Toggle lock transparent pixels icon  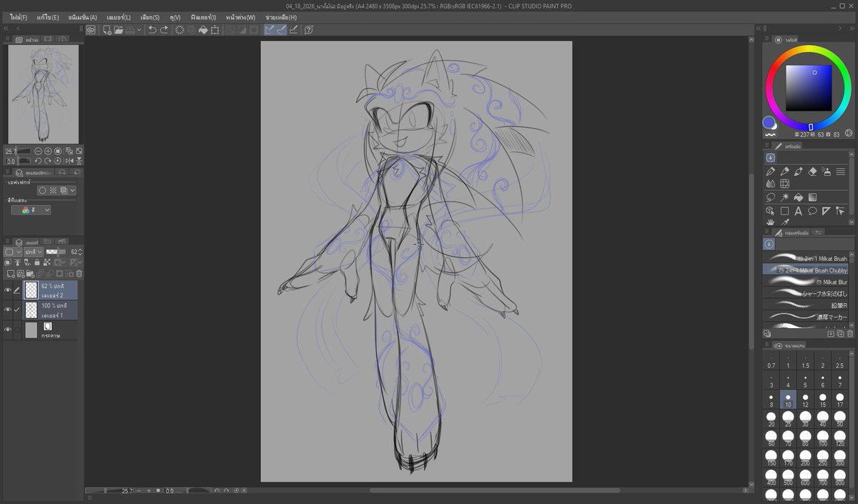coord(46,262)
